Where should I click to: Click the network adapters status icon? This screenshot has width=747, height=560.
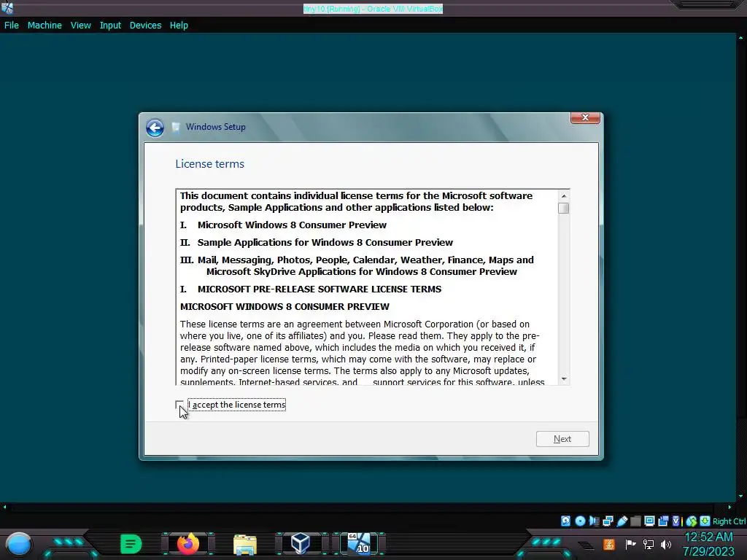coord(608,521)
